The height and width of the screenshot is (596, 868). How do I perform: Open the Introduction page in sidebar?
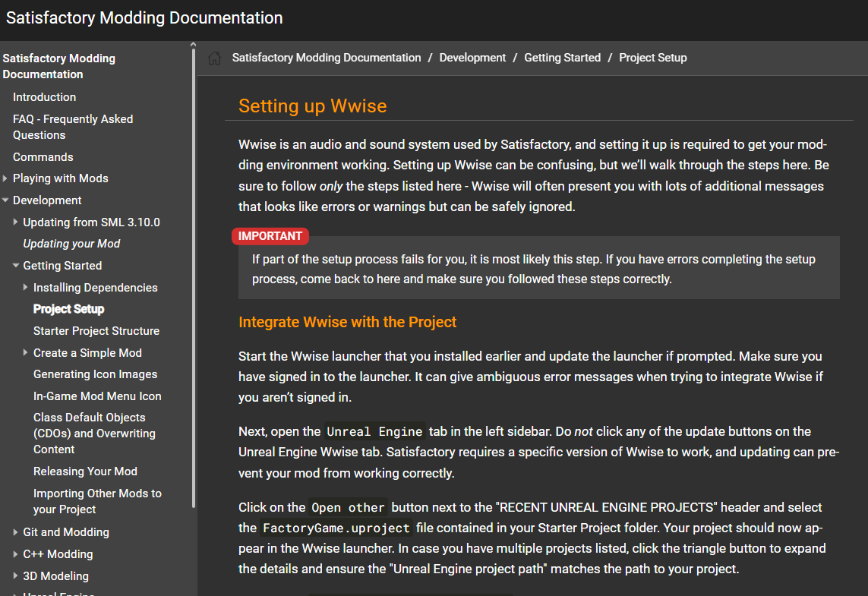coord(44,97)
